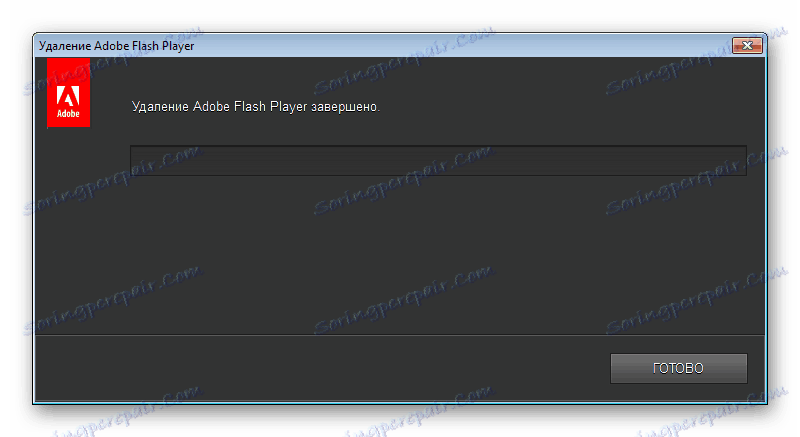Screen dimensions: 800x437
Task: Close the Adobe Flash Player uninstaller window
Action: tap(747, 45)
